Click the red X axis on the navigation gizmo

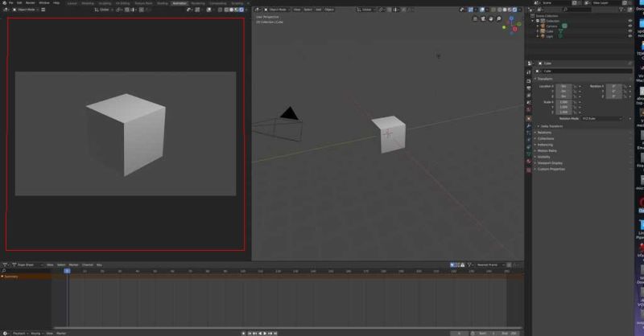point(514,29)
